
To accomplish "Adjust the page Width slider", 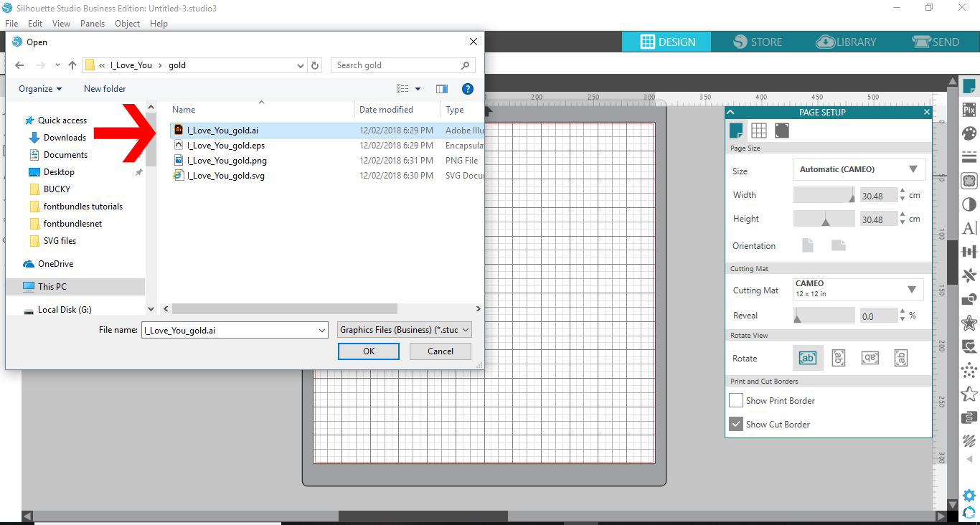I will click(x=825, y=194).
